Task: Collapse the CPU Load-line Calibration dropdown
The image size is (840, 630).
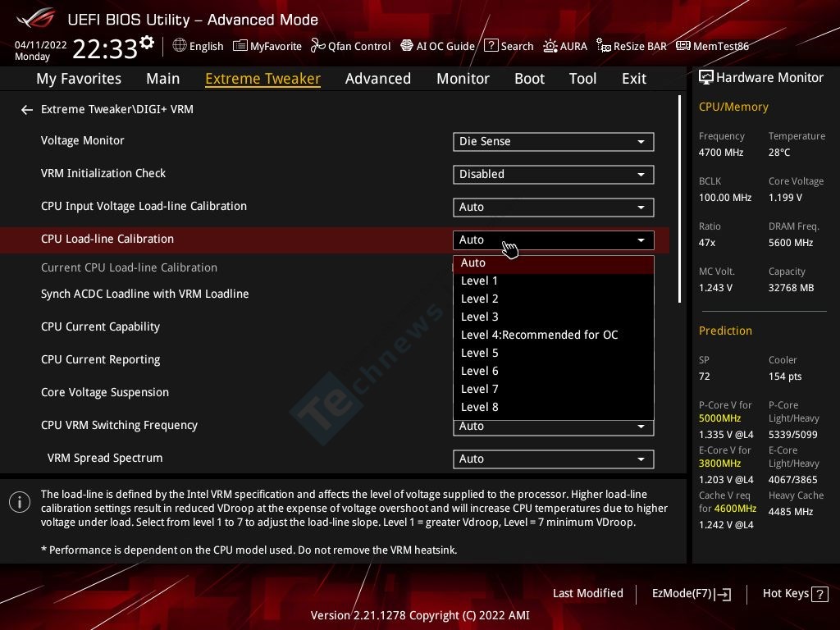Action: [x=554, y=240]
